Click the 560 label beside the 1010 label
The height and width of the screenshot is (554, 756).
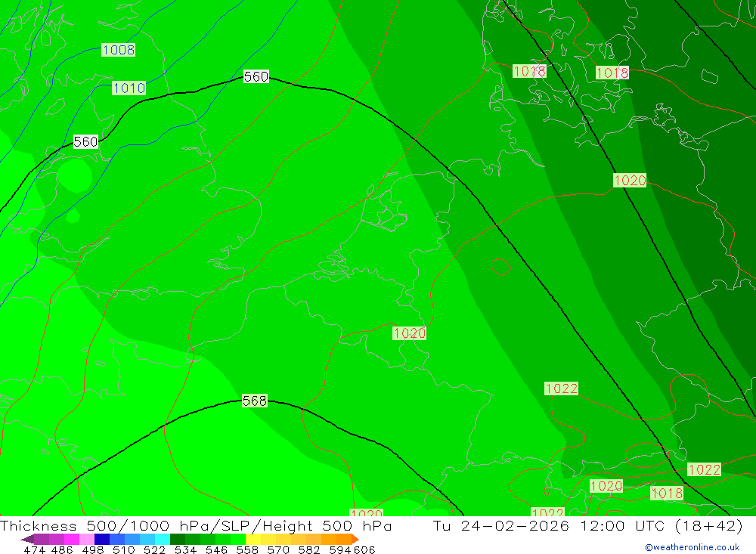tap(85, 142)
